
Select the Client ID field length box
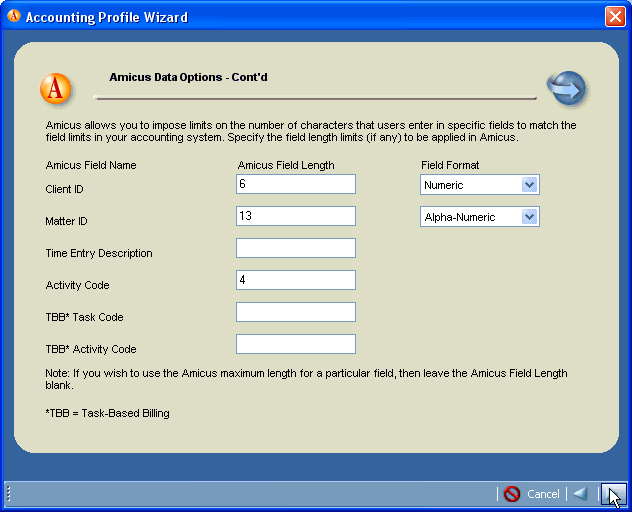tap(296, 184)
